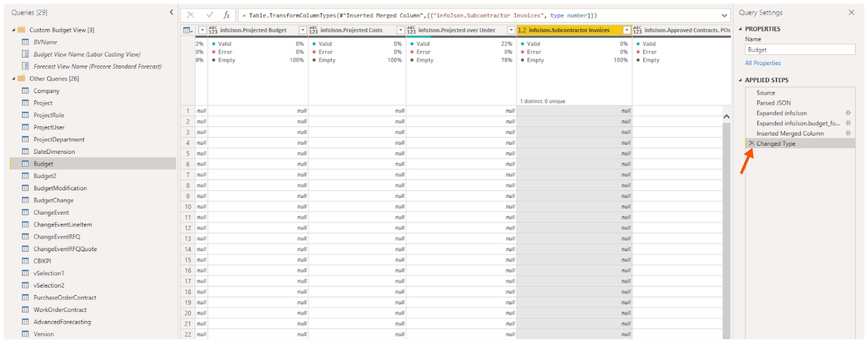
Task: Select the Source applied step
Action: click(765, 93)
